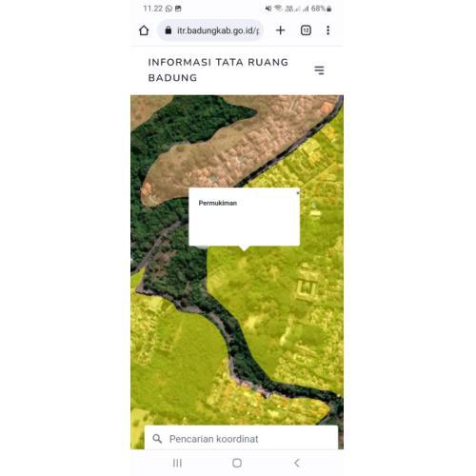Tap the battery indicator in status bar
The width and height of the screenshot is (476, 476).
(x=329, y=9)
